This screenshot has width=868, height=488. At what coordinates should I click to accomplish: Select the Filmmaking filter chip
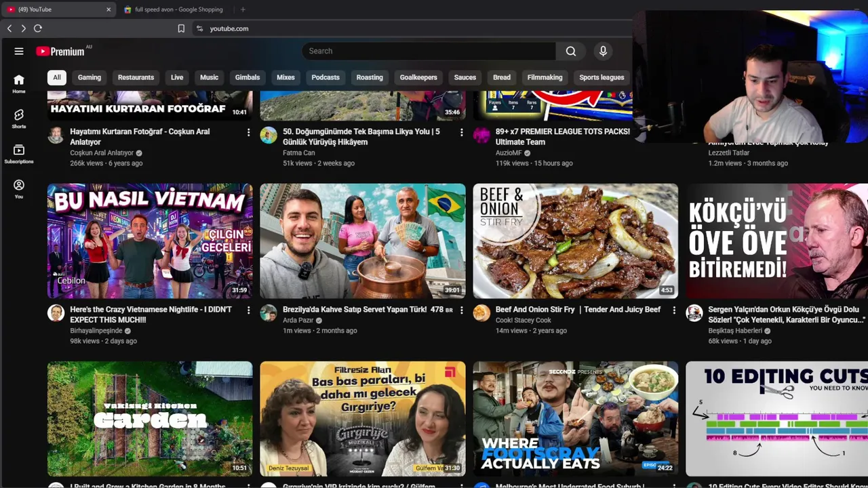pos(545,77)
